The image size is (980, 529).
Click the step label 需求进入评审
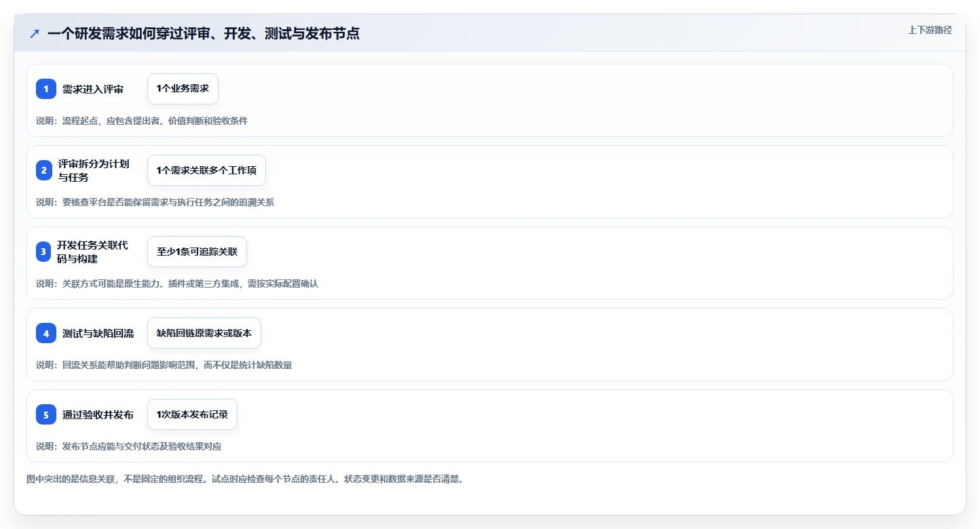(x=93, y=89)
